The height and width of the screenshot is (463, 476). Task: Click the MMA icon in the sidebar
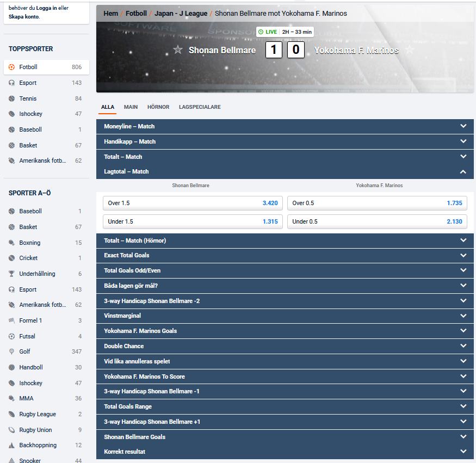[11, 398]
